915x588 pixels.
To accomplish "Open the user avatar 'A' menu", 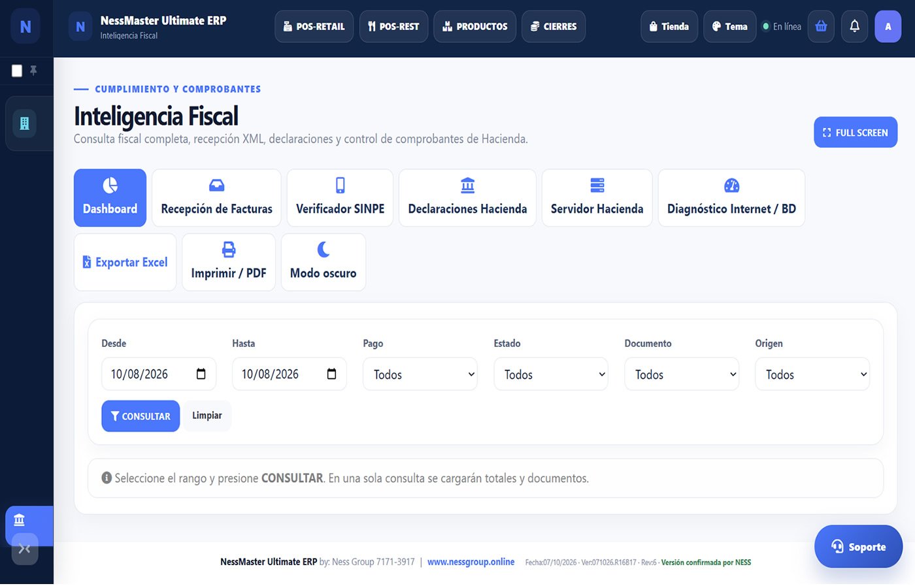I will pyautogui.click(x=888, y=27).
